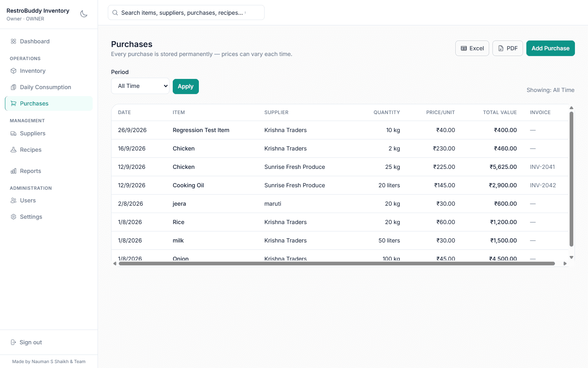This screenshot has height=368, width=588.
Task: Click the Regression Test Item row name
Action: tap(201, 130)
